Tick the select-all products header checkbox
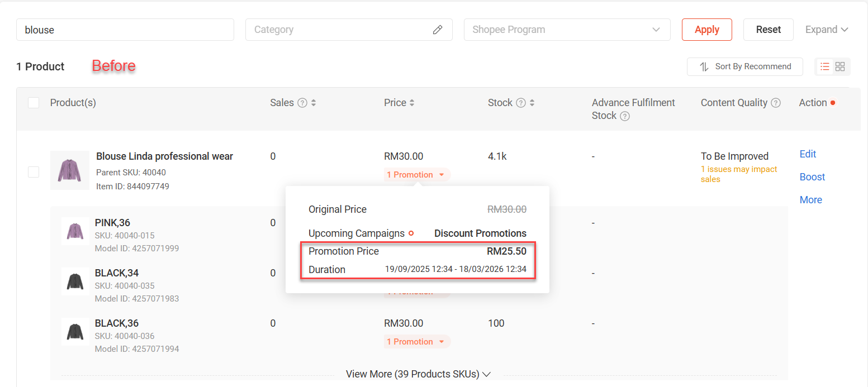 [34, 103]
